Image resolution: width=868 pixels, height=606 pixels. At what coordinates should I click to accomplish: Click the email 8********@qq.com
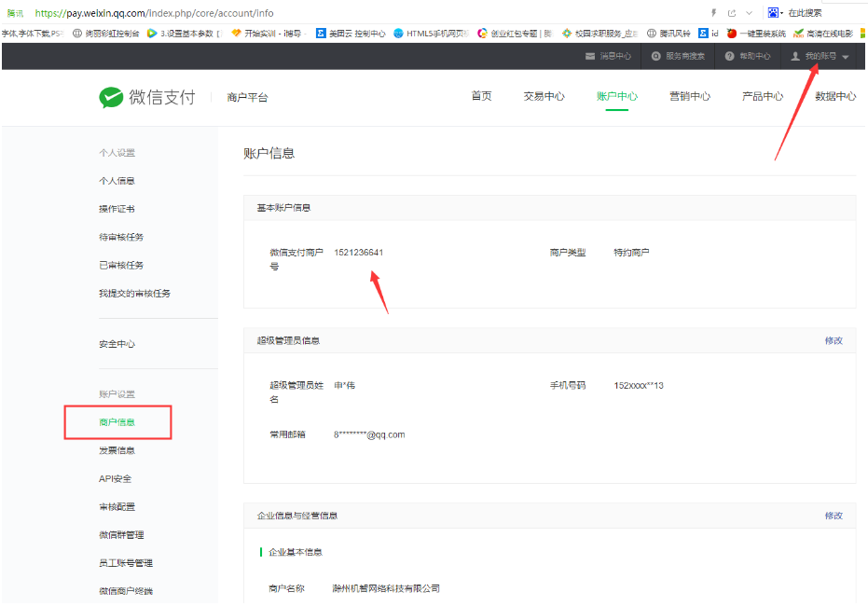[x=369, y=435]
